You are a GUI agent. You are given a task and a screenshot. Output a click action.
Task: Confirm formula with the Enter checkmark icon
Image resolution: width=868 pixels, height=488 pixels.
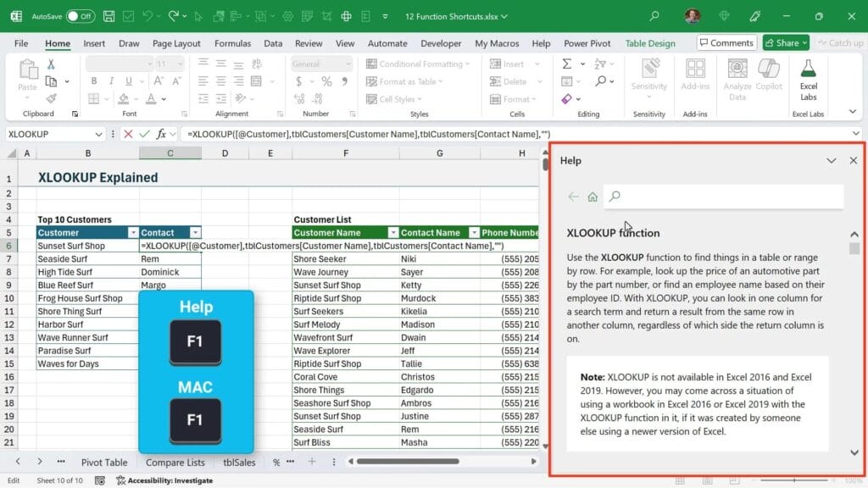click(144, 134)
